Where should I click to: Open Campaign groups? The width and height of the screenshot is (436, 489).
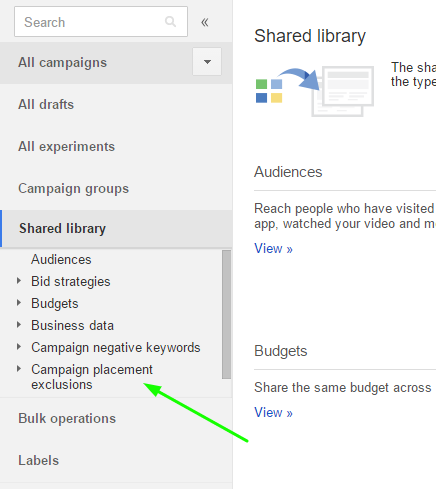coord(74,189)
